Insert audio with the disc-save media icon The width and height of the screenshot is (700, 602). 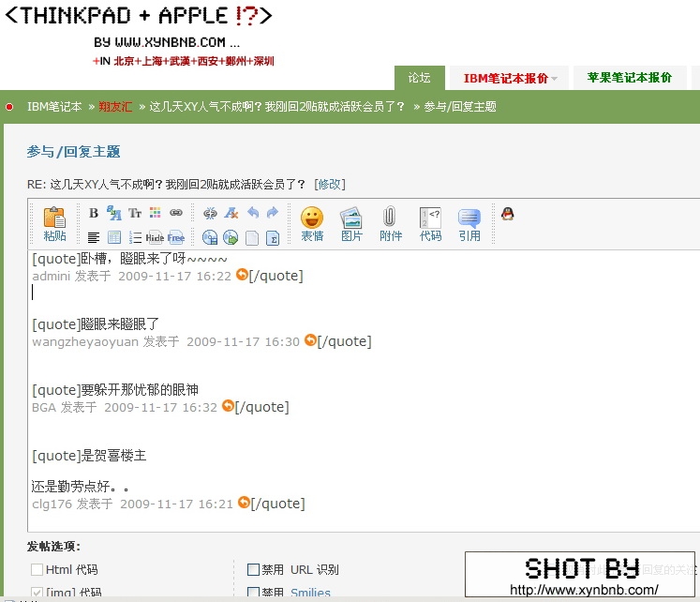pos(210,237)
